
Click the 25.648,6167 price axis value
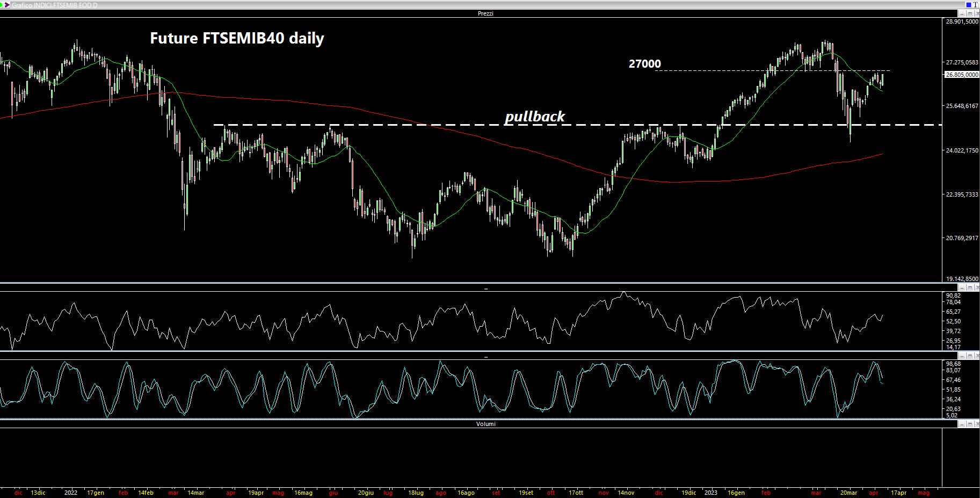pos(962,106)
